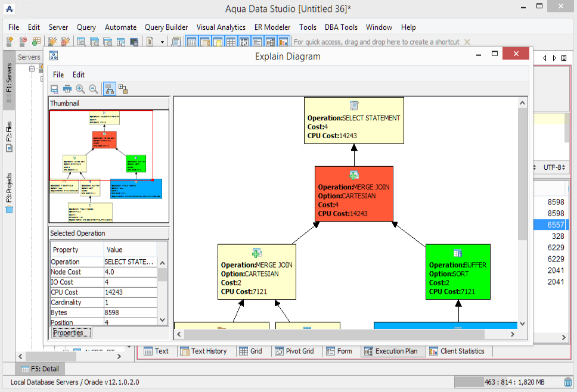Toggle the yellow pane results toolbar button
Viewport: 577px width, 392px height.
[x=218, y=42]
